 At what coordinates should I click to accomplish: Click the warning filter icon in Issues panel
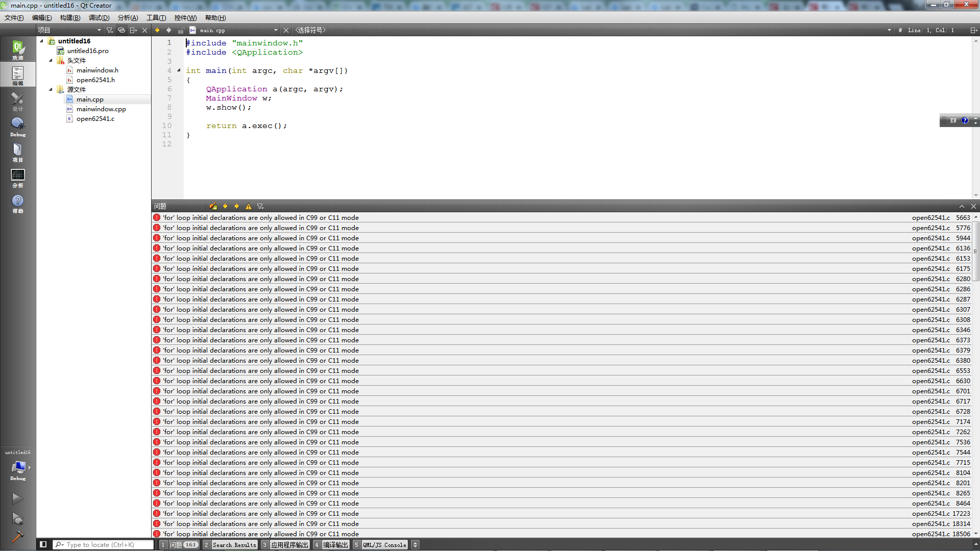[x=249, y=206]
